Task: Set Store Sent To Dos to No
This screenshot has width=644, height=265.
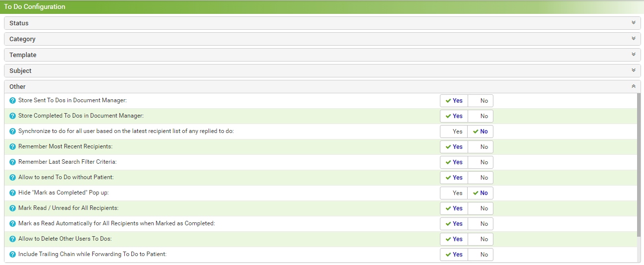Action: pyautogui.click(x=481, y=101)
